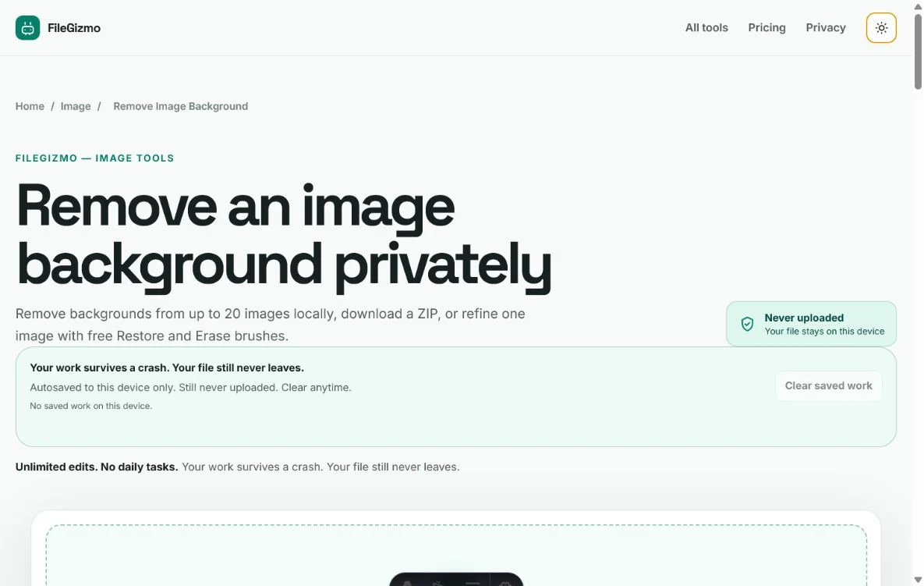The height and width of the screenshot is (586, 924).
Task: Click Remove Image Background breadcrumb
Action: [180, 106]
